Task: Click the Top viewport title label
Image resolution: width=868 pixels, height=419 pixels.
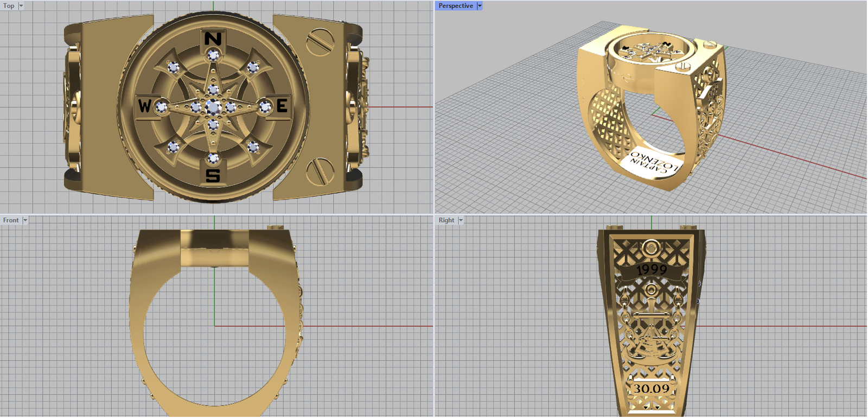Action: [x=9, y=6]
